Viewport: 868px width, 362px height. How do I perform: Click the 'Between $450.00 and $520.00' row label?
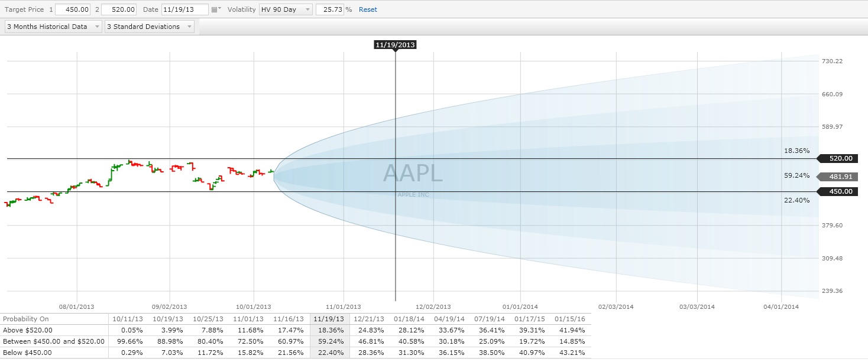click(54, 341)
